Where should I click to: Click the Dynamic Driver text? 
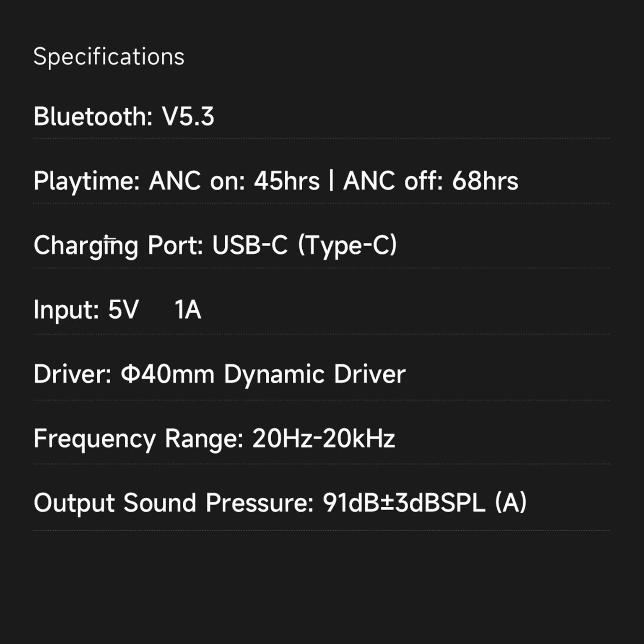click(314, 374)
